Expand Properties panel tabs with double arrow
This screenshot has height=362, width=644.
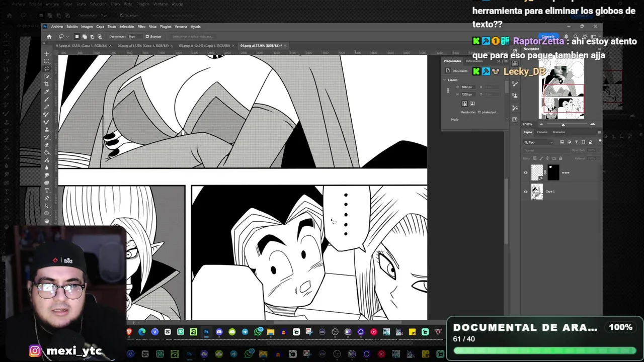click(498, 61)
